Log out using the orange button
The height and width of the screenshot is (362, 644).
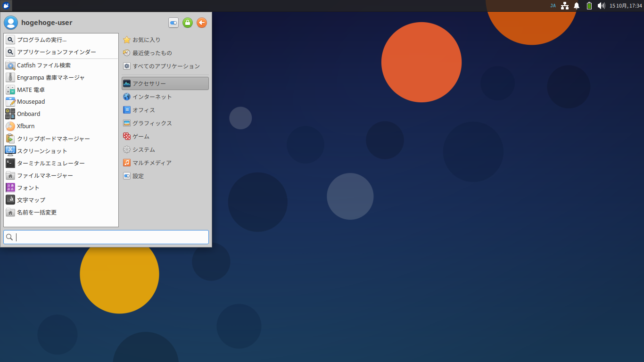pos(201,22)
